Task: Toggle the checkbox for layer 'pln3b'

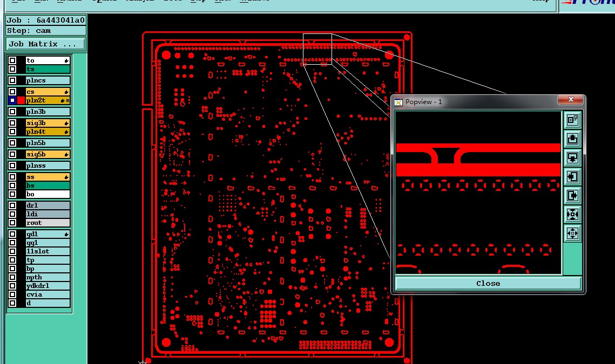Action: [12, 112]
